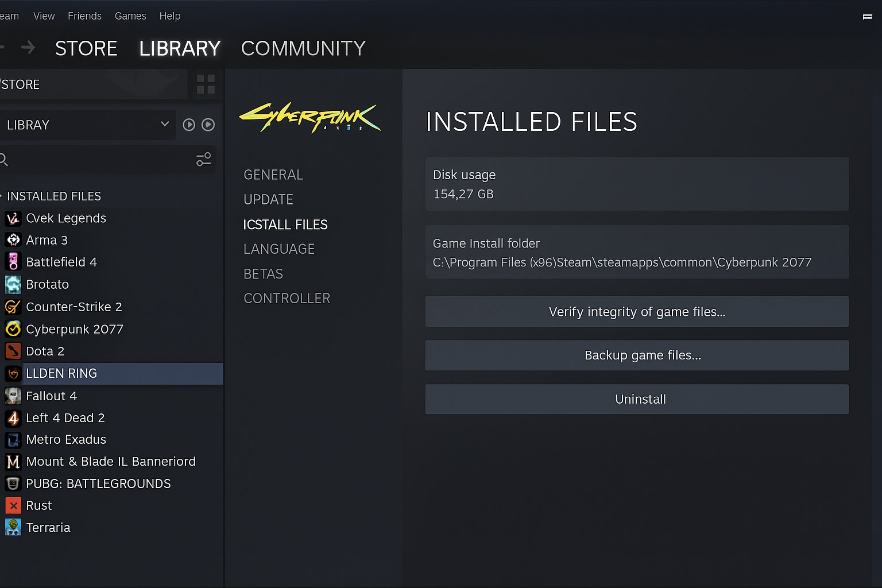Expand the LIBRAY dropdown chevron
This screenshot has width=882, height=588.
[165, 124]
